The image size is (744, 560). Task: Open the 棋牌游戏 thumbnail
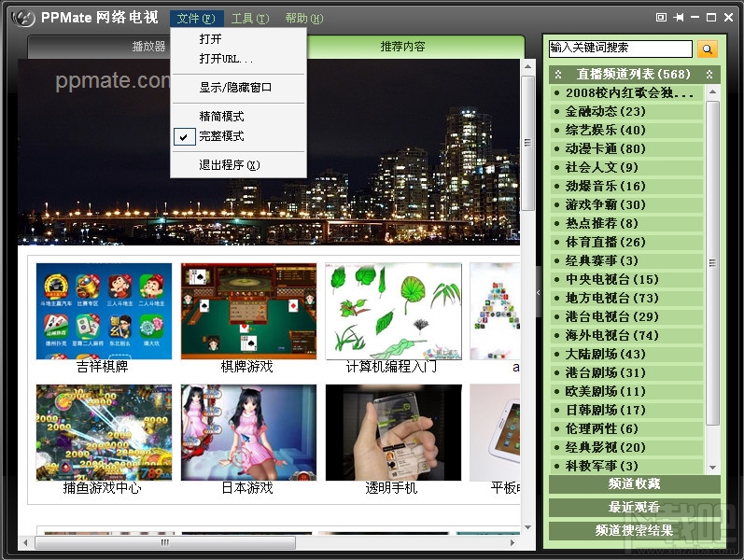click(248, 312)
